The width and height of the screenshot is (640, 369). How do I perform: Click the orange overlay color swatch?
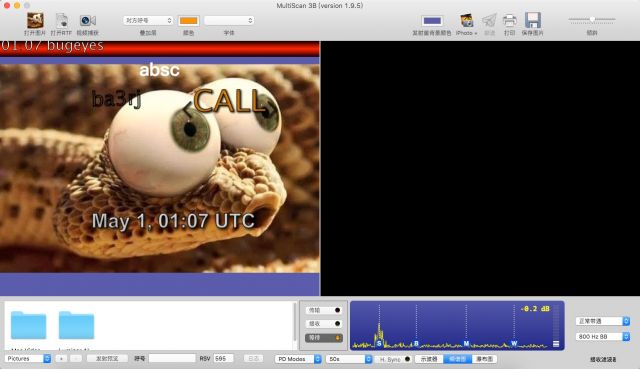click(x=189, y=20)
